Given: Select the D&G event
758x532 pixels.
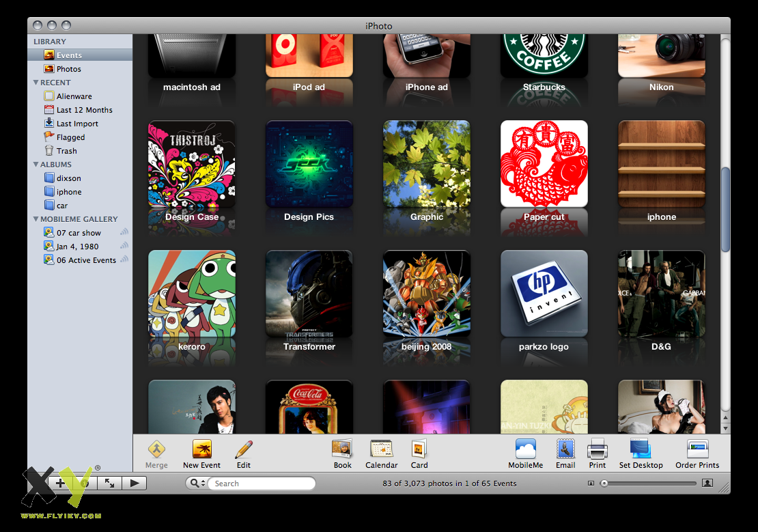Looking at the screenshot, I should pyautogui.click(x=661, y=294).
